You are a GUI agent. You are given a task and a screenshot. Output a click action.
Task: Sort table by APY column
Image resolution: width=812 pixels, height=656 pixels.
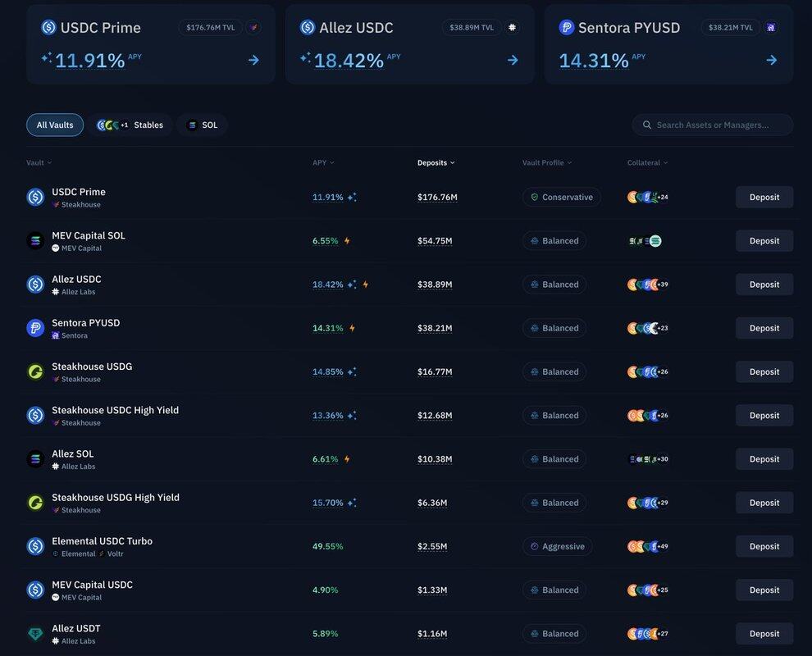(323, 162)
